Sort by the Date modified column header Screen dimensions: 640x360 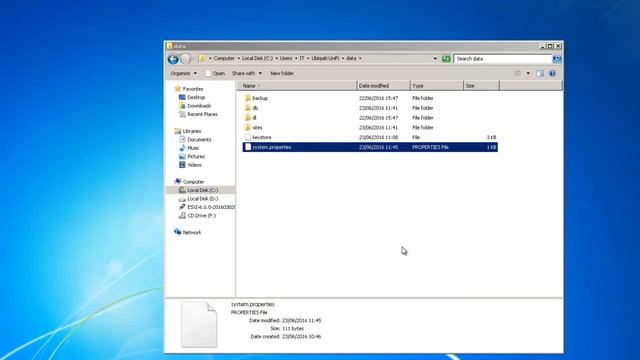(383, 86)
